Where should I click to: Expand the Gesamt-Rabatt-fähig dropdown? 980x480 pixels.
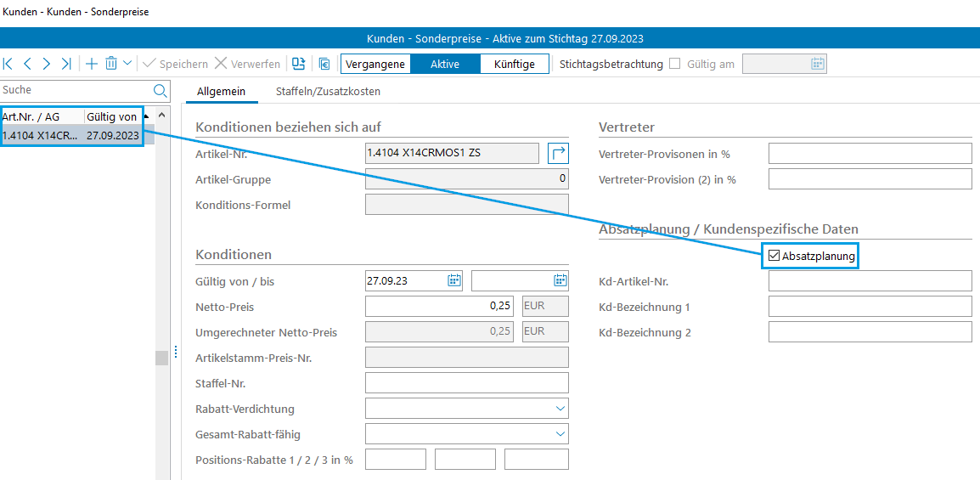[560, 434]
